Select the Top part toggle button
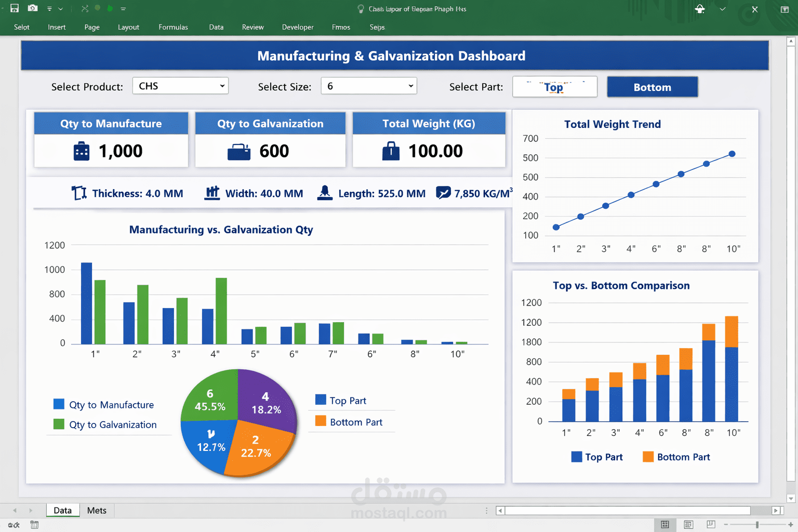Image resolution: width=798 pixels, height=532 pixels. (x=554, y=86)
